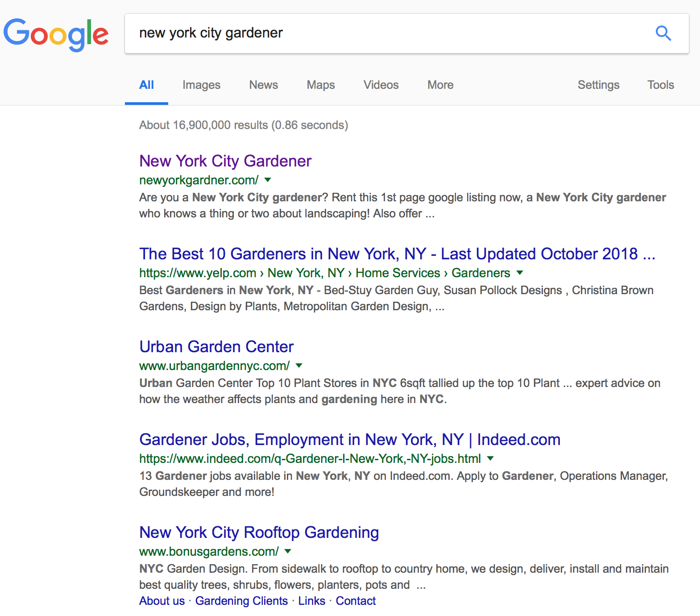This screenshot has height=616, width=700.
Task: Switch to the News results tab
Action: coord(264,85)
